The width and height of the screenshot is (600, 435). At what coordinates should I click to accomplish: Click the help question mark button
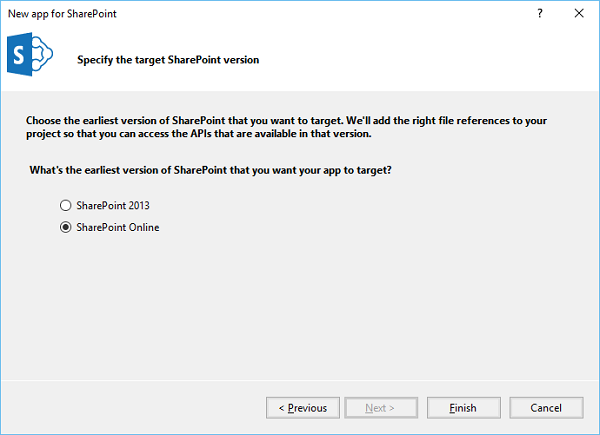(541, 15)
